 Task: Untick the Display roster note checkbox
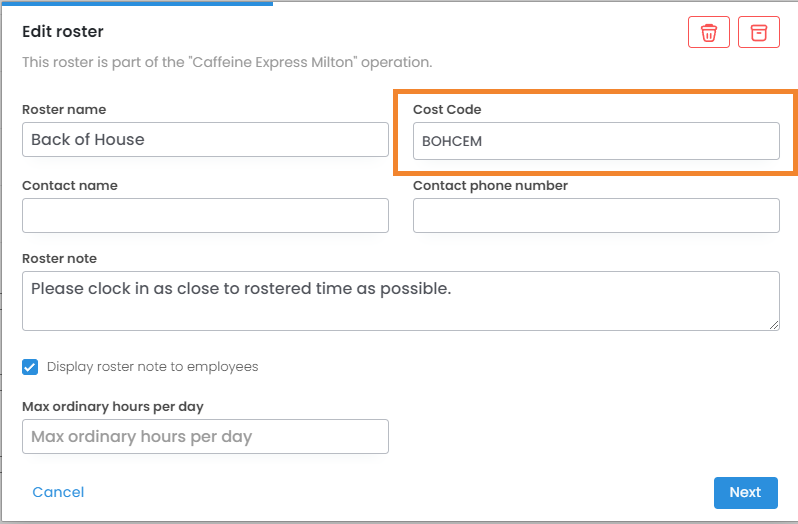click(x=30, y=367)
